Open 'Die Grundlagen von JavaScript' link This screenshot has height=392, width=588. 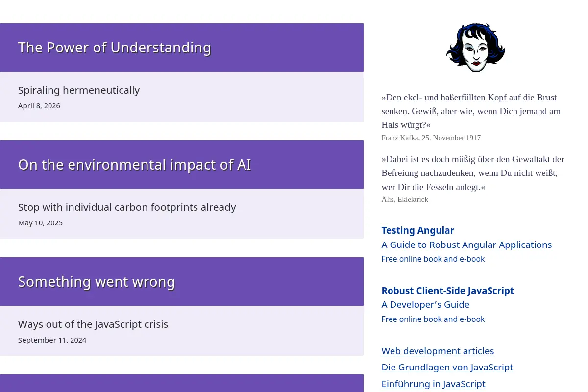pyautogui.click(x=447, y=367)
